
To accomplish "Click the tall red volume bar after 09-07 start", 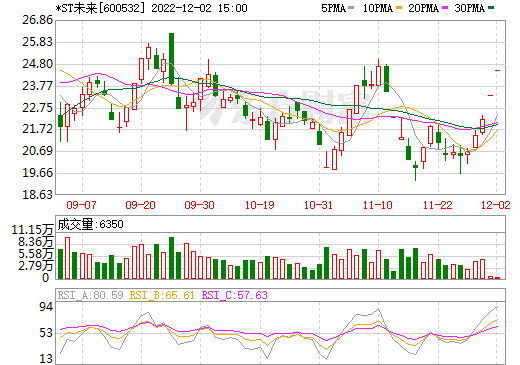I will pos(67,258).
